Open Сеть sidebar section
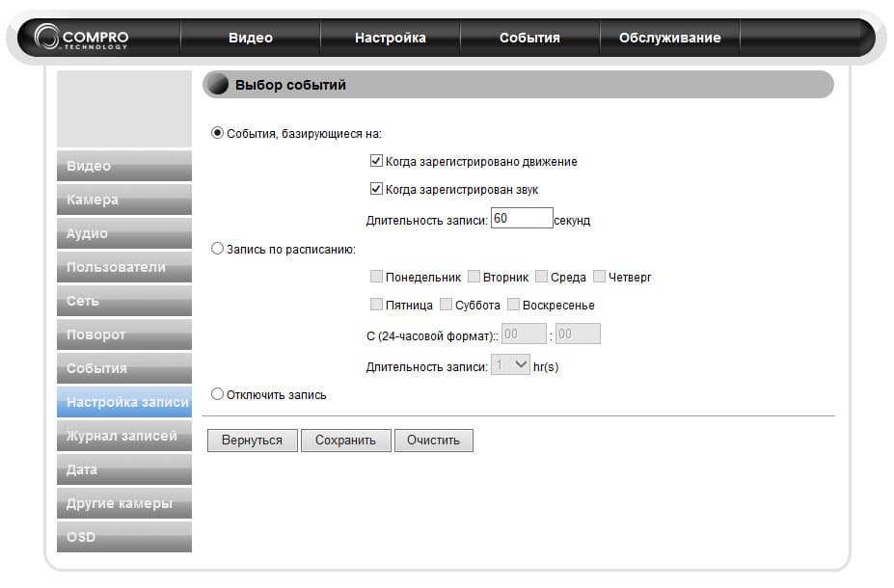Image resolution: width=894 pixels, height=588 pixels. 124,301
